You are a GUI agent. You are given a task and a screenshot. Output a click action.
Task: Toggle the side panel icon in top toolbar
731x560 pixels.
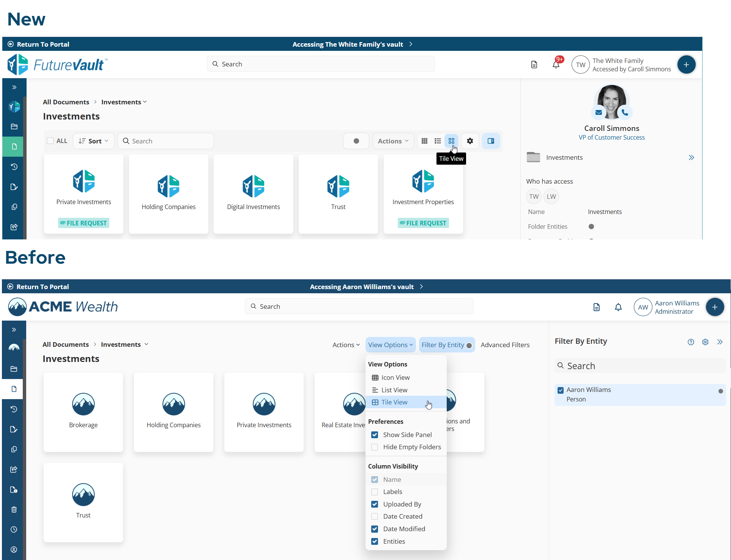[x=491, y=141]
